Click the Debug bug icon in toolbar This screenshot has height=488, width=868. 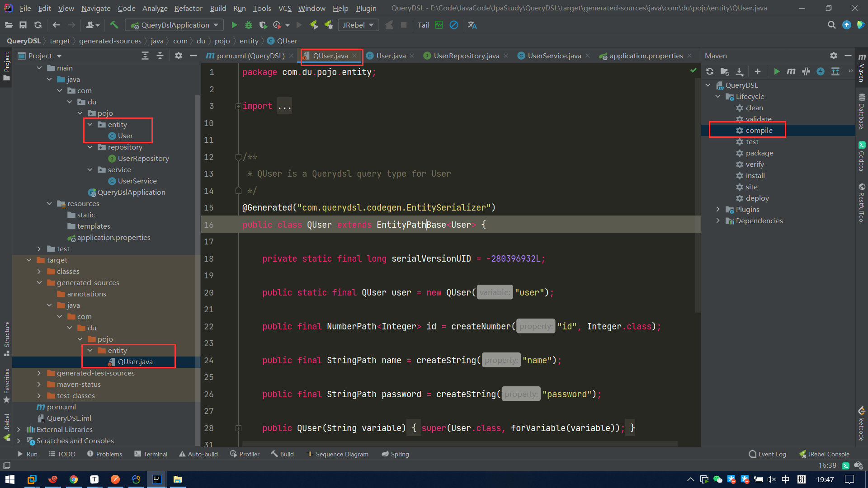[249, 25]
